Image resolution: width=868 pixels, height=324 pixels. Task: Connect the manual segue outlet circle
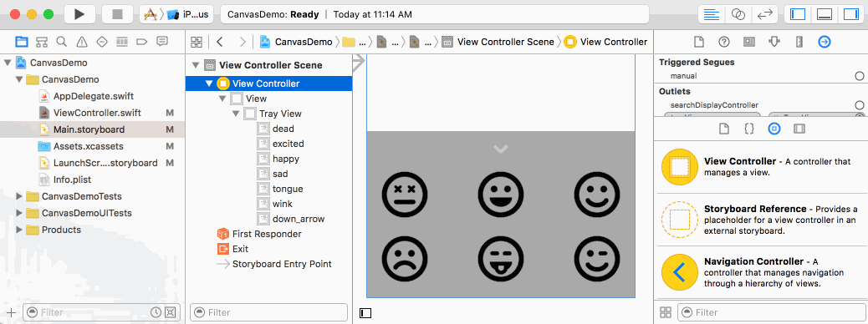point(859,76)
